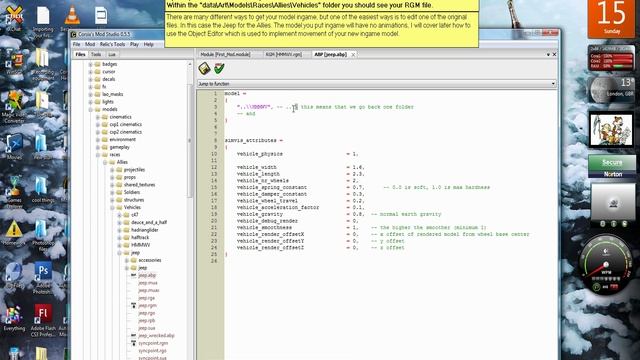Select the csp2 cinematics folder
Viewport: 640px width, 360px height.
tap(125, 132)
